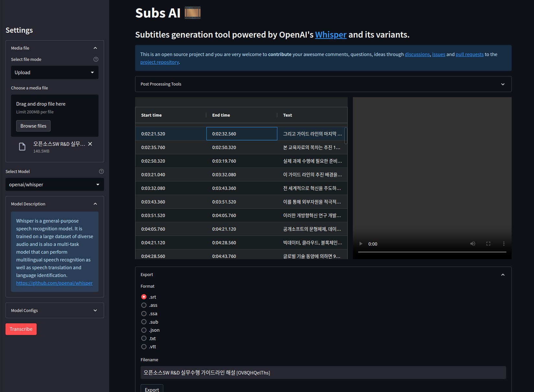Remove the uploaded media file with X
Screen dimensions: 534x392
[90, 144]
